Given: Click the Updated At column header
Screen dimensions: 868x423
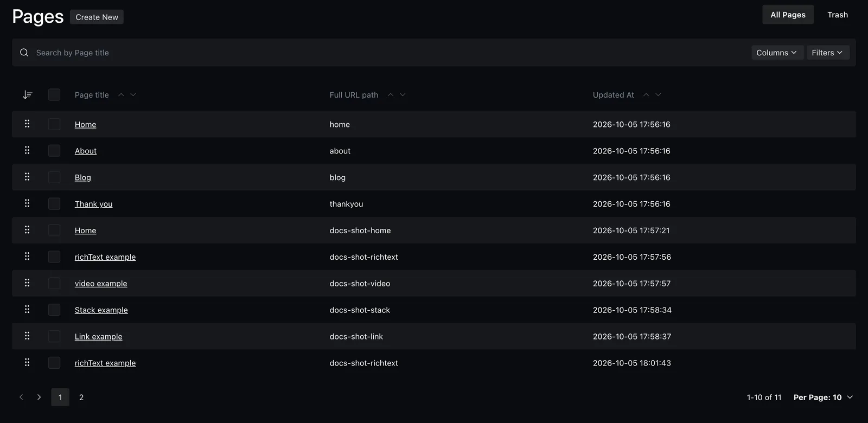Looking at the screenshot, I should click(613, 95).
